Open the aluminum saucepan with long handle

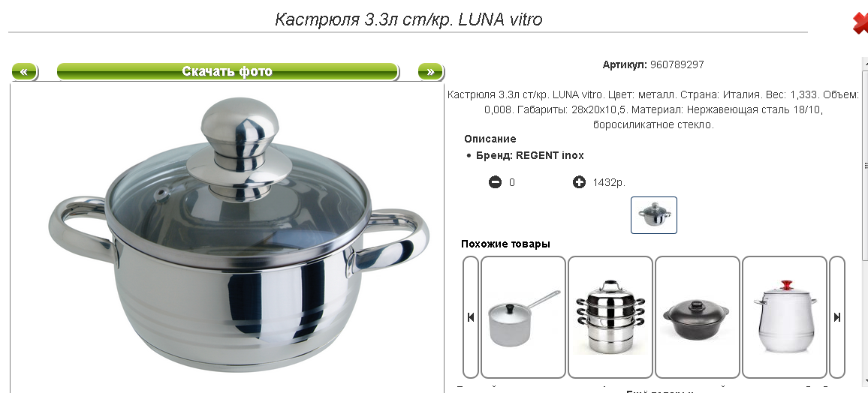523,317
